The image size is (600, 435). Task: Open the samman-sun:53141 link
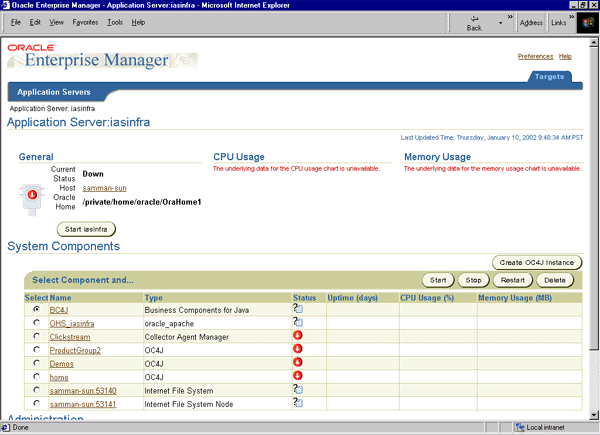pos(83,404)
